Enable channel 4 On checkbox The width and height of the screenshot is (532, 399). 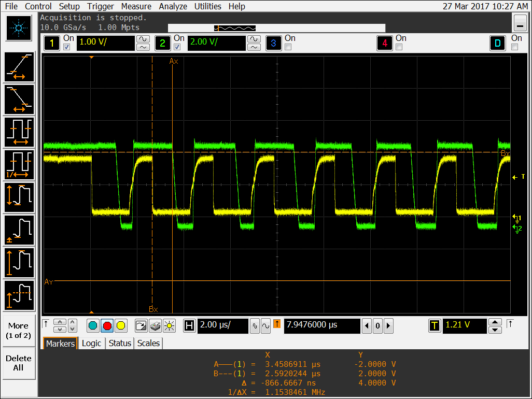(x=399, y=47)
